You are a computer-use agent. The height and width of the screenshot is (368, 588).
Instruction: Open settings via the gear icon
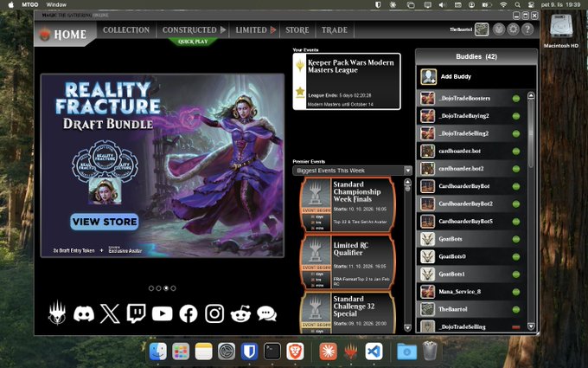click(x=513, y=29)
